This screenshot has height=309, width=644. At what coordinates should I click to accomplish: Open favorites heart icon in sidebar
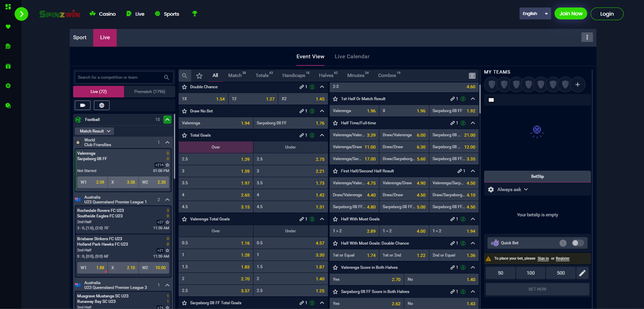coord(8,27)
